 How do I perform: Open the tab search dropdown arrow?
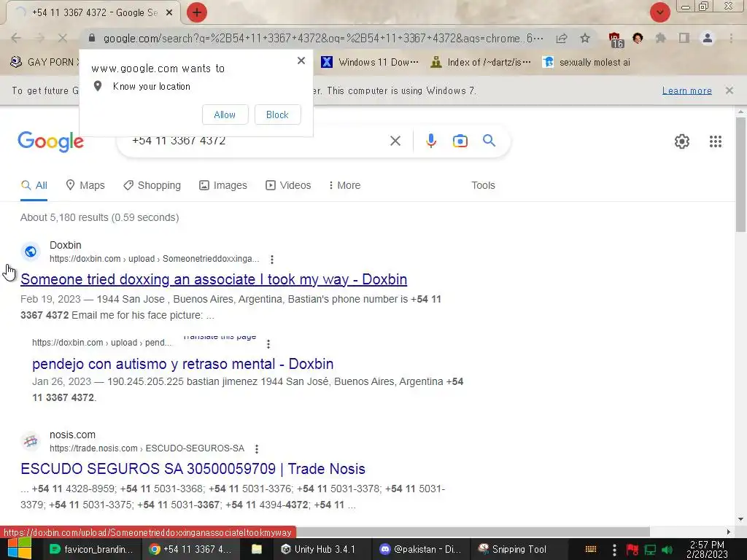659,12
